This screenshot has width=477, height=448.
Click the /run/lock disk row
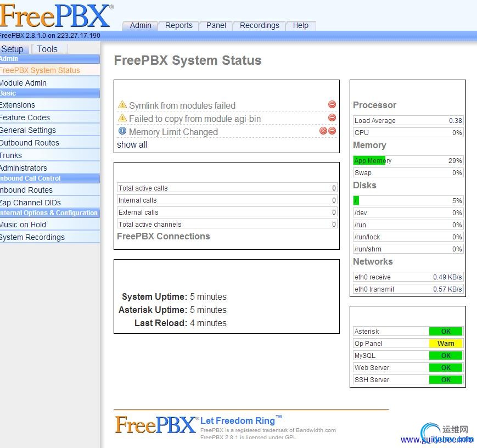(x=408, y=237)
